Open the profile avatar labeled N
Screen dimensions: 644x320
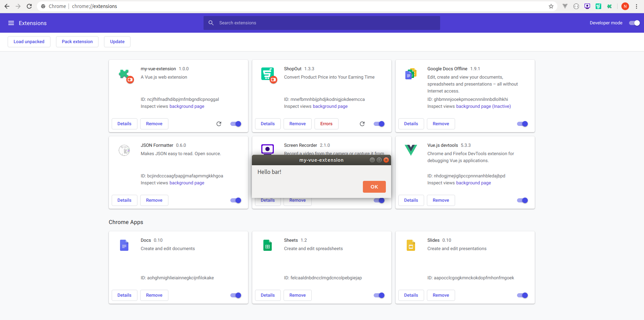[625, 6]
